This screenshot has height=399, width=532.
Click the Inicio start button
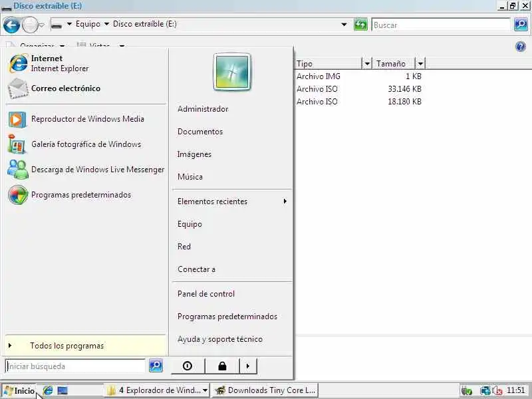(19, 390)
